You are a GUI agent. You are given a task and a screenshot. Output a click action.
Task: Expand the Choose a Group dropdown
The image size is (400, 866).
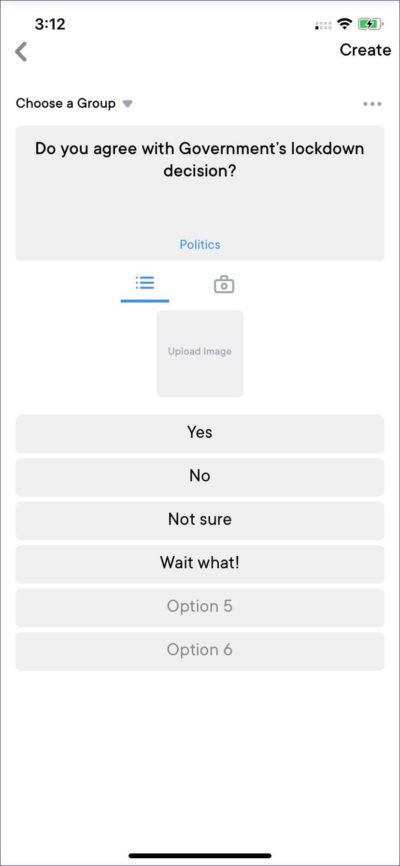coord(74,103)
